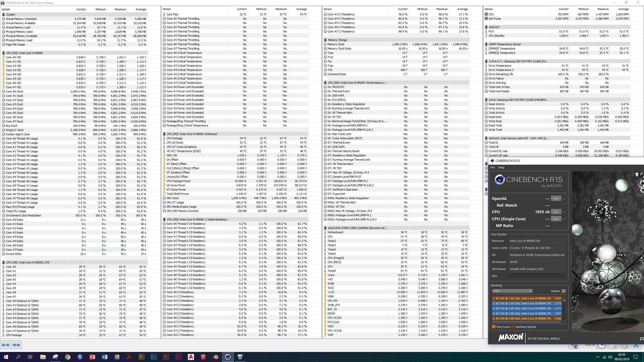644x362 pixels.
Task: Open Photoshop from the taskbar
Action: [x=154, y=357]
